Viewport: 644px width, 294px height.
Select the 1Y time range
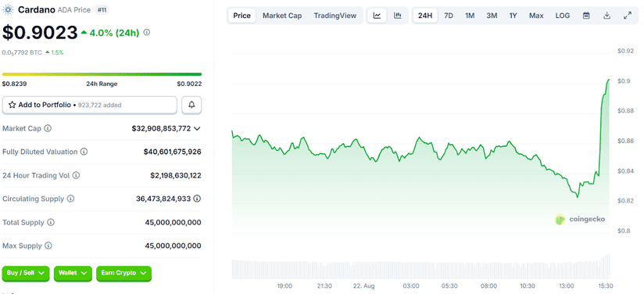click(x=513, y=16)
